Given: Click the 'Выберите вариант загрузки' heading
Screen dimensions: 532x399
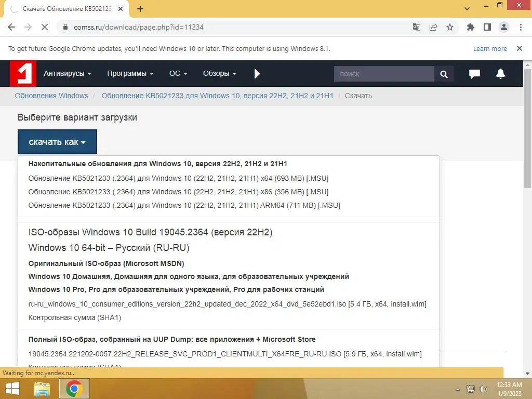Looking at the screenshot, I should coord(77,117).
